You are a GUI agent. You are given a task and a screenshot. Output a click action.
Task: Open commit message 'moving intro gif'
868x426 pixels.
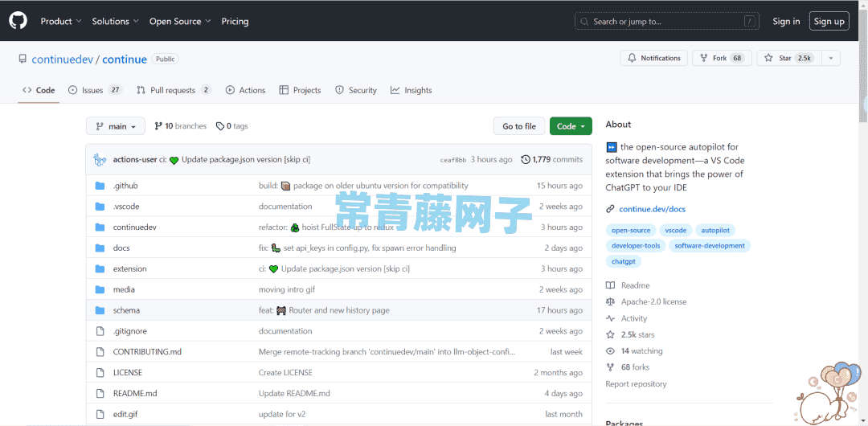(287, 289)
